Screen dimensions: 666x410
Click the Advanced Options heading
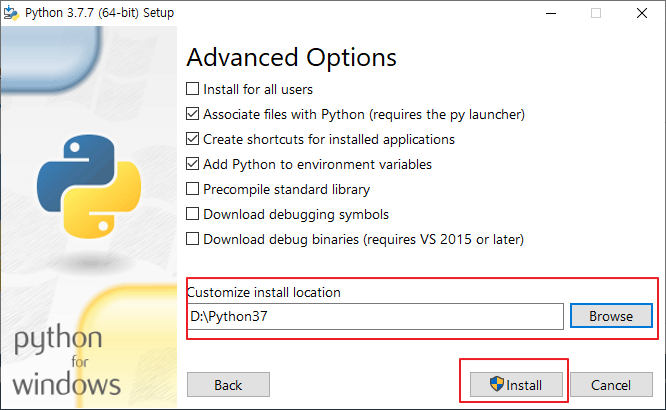[291, 57]
